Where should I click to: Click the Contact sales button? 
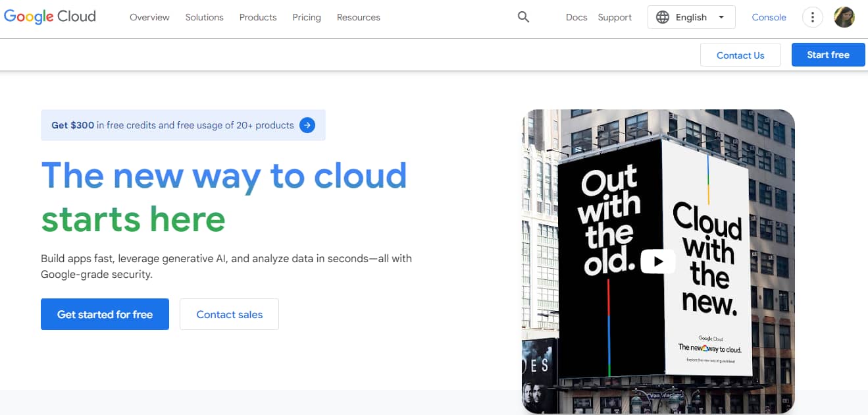pos(229,314)
